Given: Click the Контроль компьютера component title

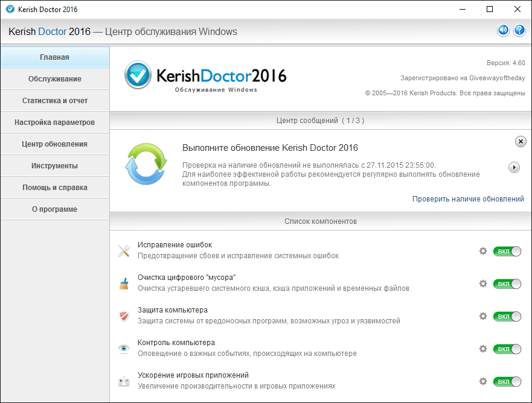Looking at the screenshot, I should (x=176, y=342).
